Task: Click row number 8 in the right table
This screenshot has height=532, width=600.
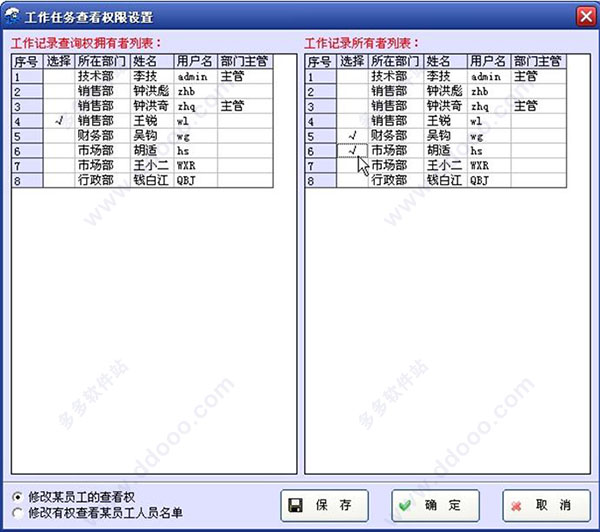Action: (321, 180)
